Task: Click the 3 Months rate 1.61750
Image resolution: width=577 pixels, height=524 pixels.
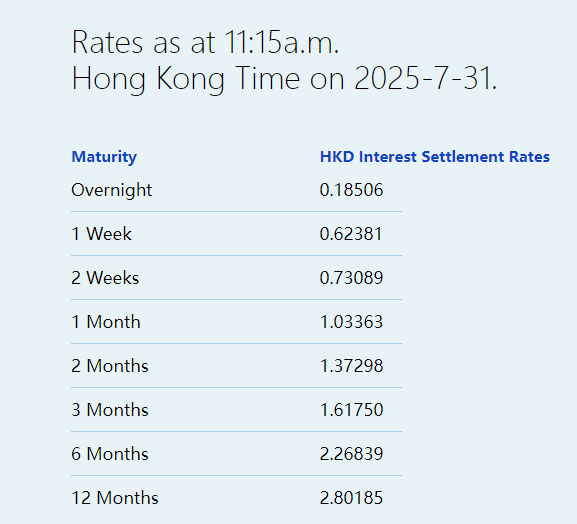Action: click(x=351, y=410)
